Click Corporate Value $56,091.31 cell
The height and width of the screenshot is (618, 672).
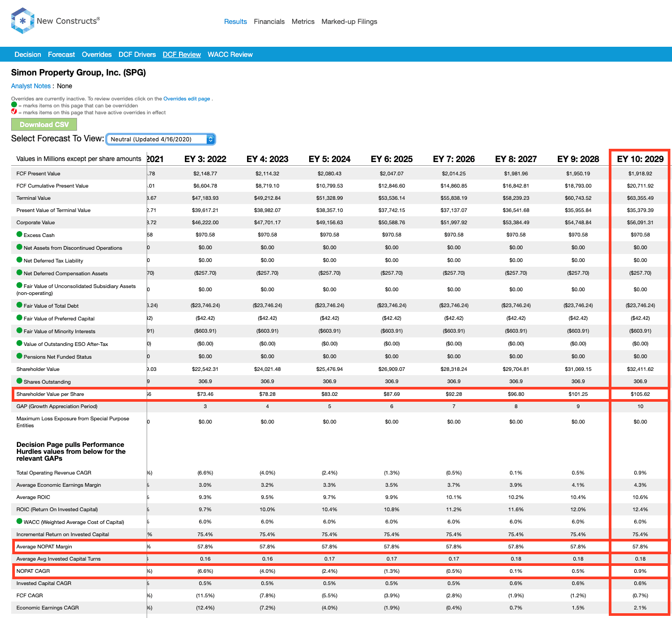click(640, 223)
